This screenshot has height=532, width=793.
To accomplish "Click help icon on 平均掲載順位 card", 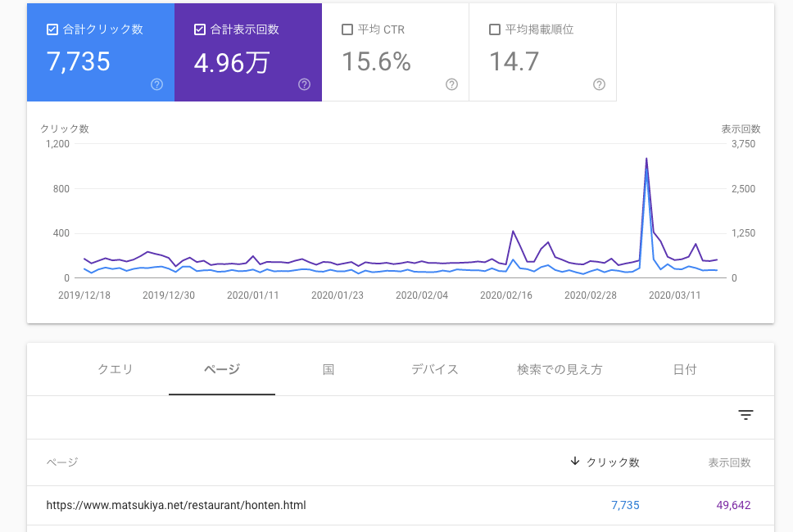I will 599,84.
